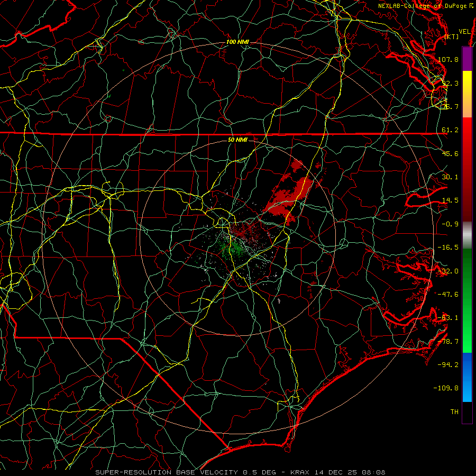Click the TH label on legend

click(x=454, y=411)
